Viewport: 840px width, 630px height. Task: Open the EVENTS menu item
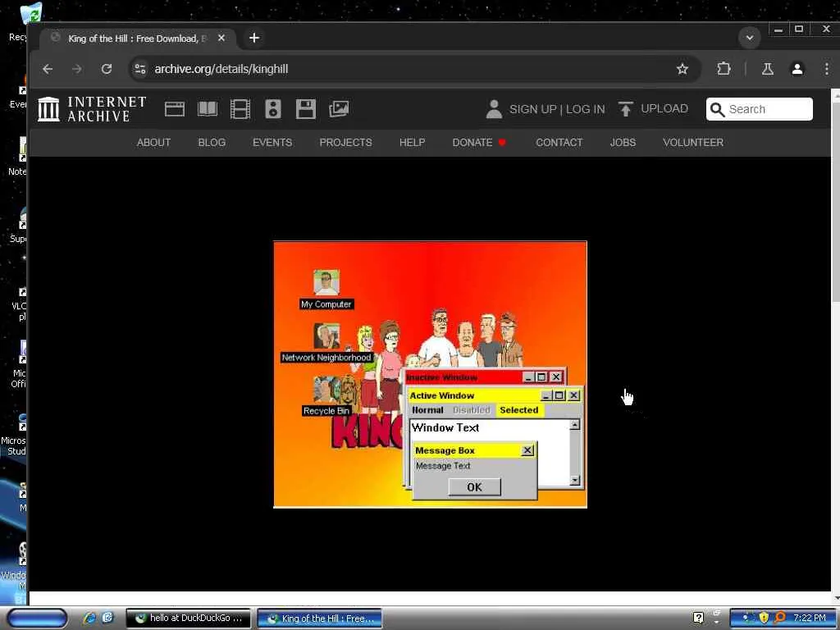pos(272,143)
